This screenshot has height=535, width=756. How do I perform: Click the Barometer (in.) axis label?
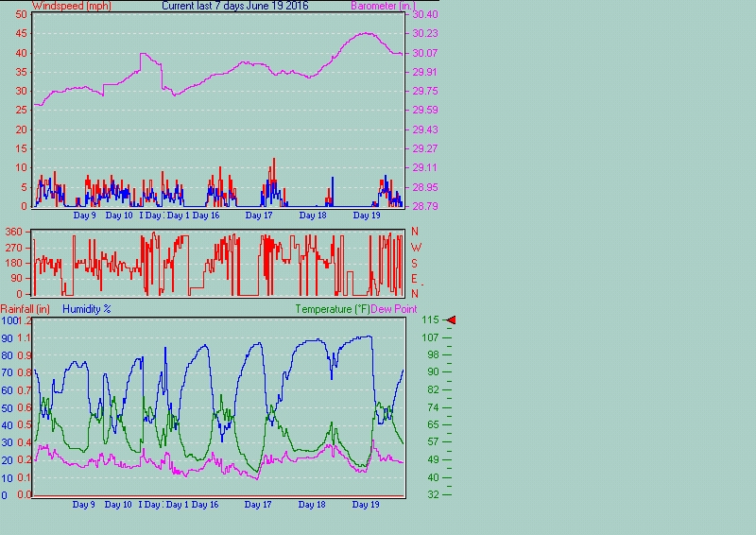379,6
